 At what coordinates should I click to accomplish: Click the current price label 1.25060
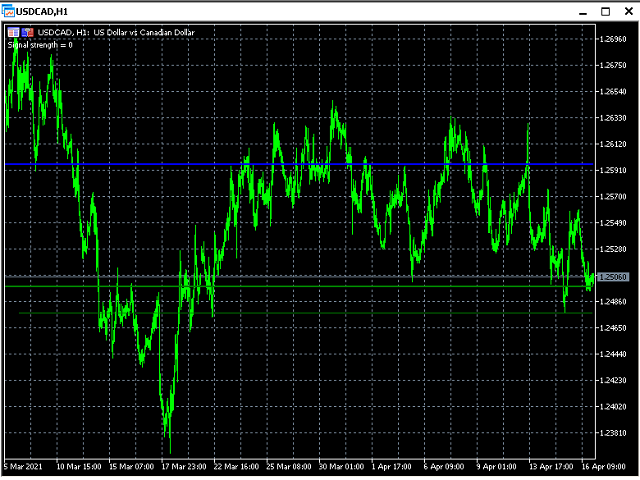click(x=615, y=277)
